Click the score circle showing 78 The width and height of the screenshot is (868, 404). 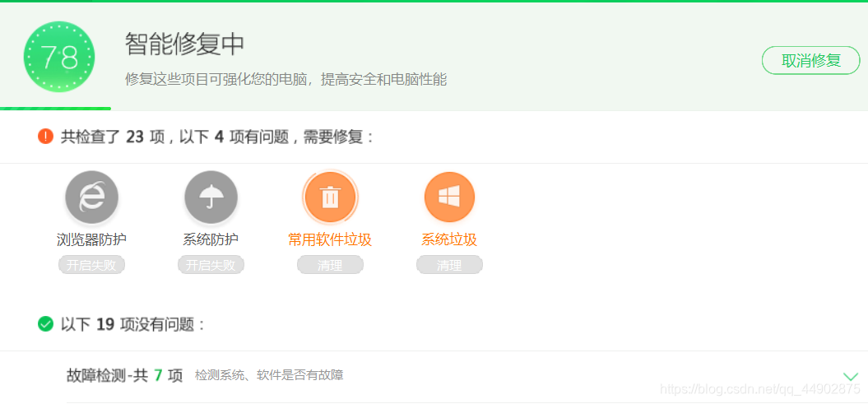(59, 57)
